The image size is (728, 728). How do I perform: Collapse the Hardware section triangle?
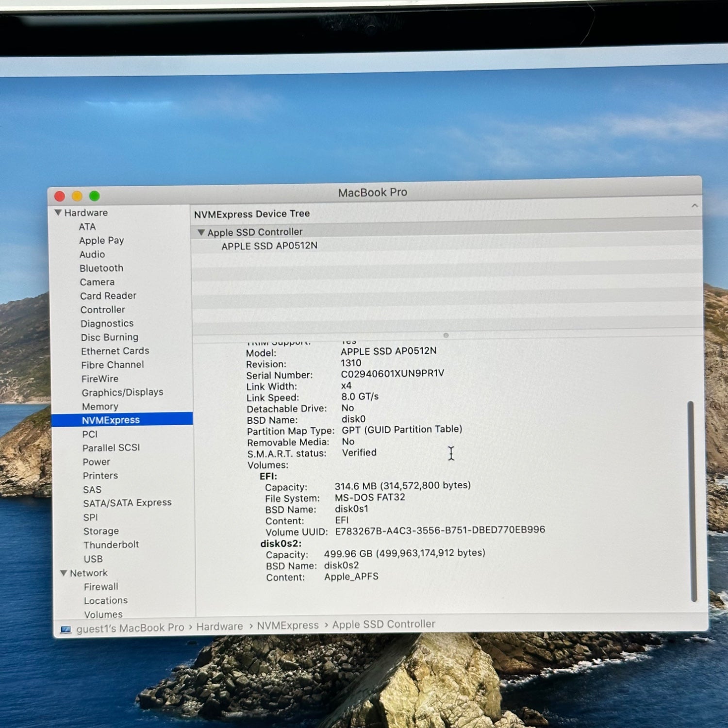point(58,213)
